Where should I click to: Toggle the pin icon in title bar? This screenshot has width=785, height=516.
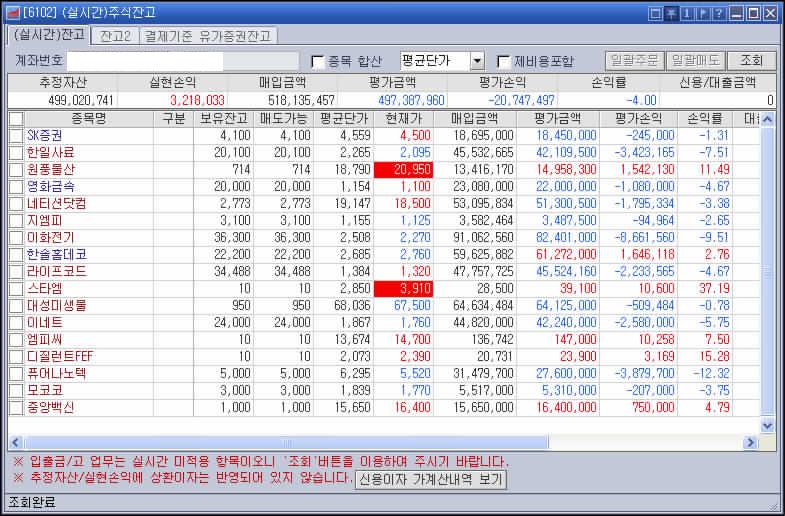click(x=671, y=13)
